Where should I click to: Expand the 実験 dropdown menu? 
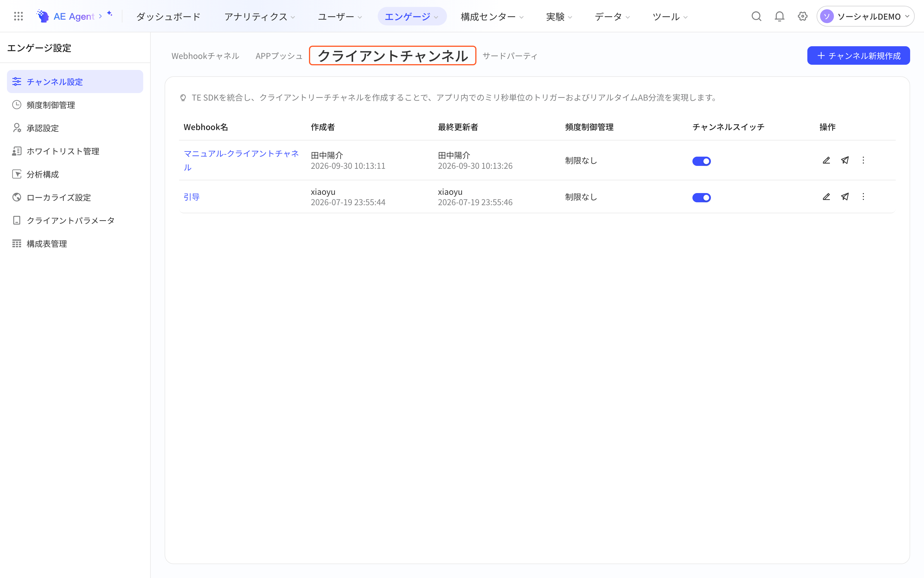(559, 16)
